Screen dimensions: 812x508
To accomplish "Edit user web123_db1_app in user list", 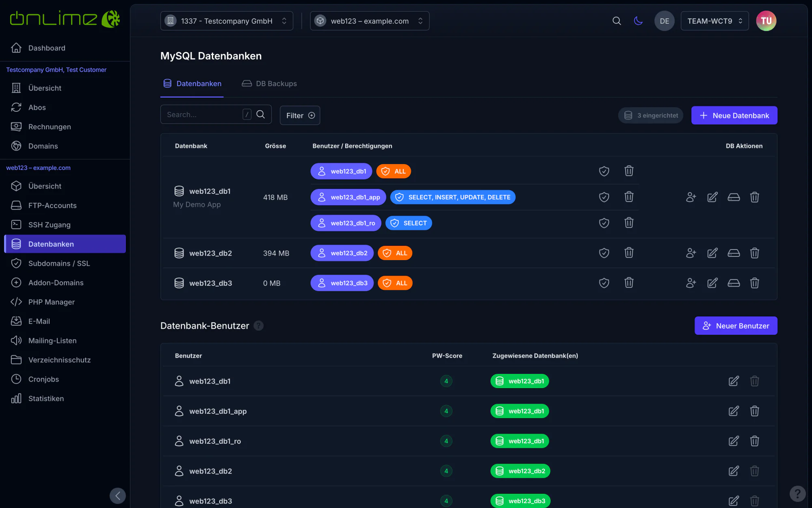I will click(x=733, y=411).
